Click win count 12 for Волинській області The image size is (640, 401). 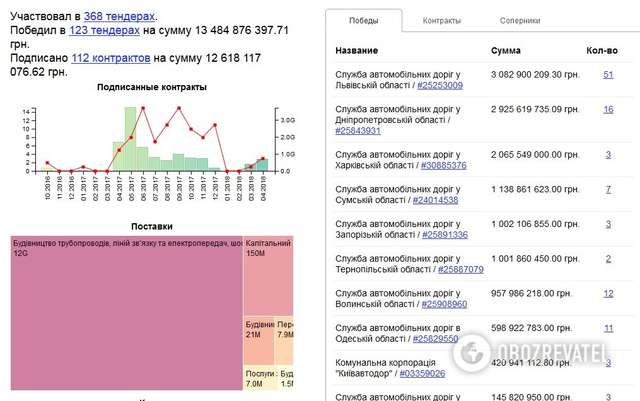pos(608,293)
